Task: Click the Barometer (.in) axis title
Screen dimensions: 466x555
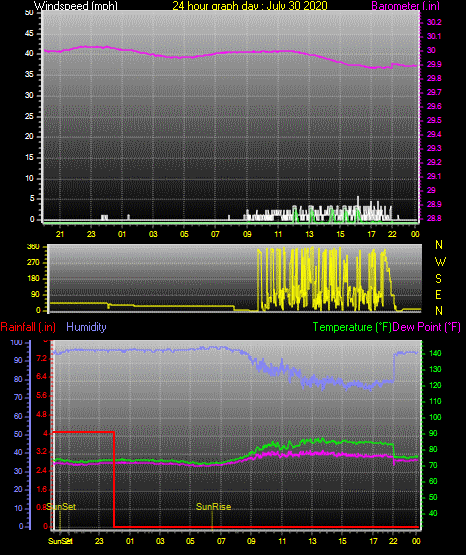Action: click(405, 6)
